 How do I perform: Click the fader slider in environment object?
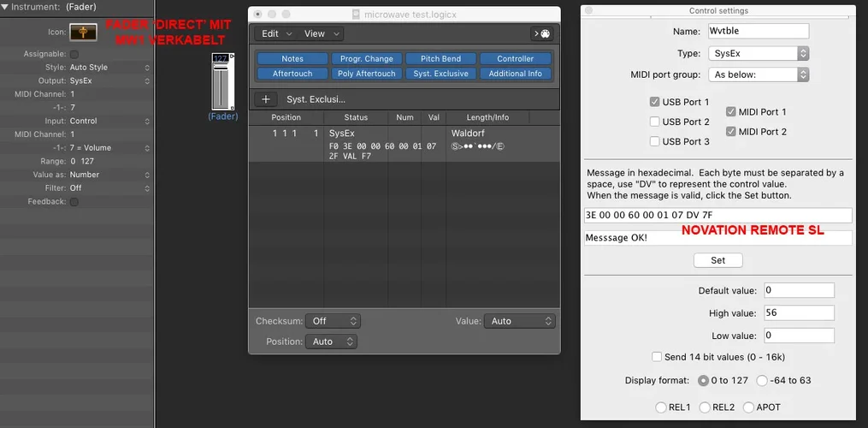pos(221,87)
